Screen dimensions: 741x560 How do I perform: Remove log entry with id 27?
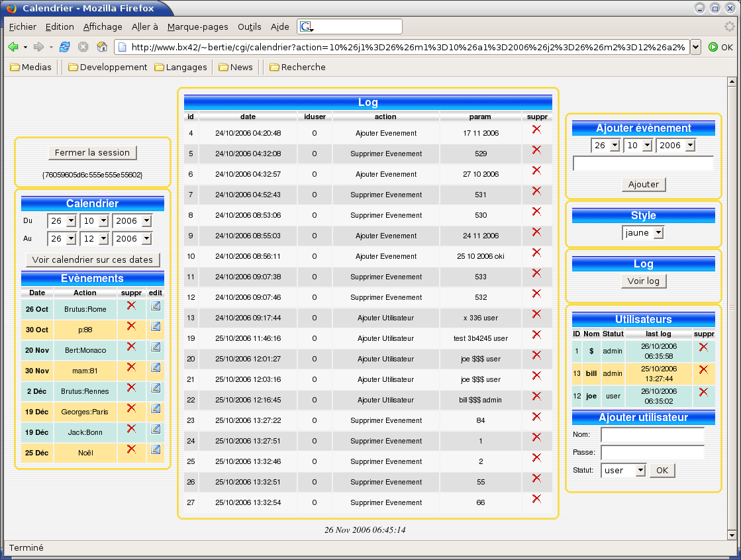tap(536, 499)
